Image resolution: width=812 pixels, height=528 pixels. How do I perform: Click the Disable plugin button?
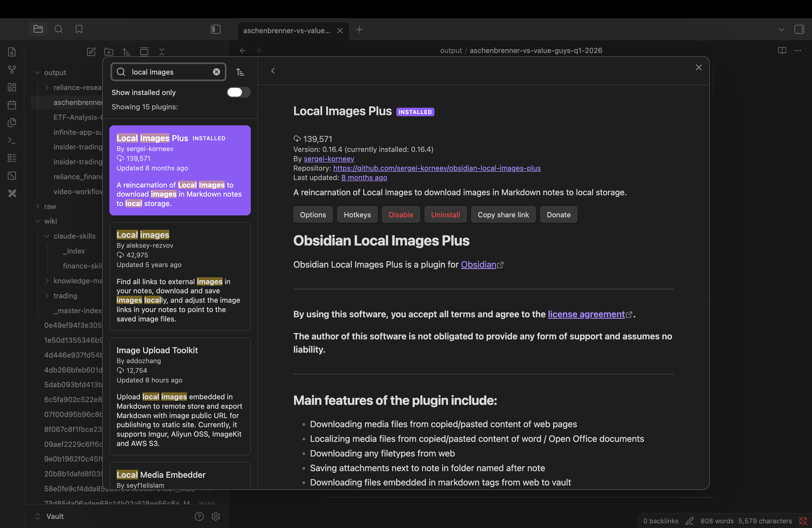[x=400, y=215]
